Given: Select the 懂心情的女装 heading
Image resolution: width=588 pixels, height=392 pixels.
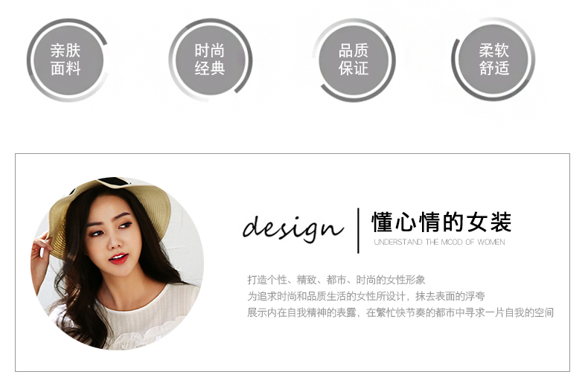Looking at the screenshot, I should point(441,222).
